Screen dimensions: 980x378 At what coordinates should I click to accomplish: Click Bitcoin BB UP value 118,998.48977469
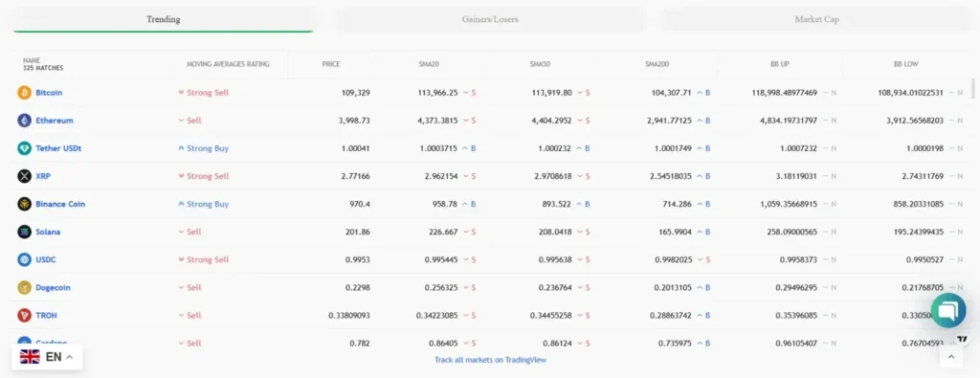(x=785, y=93)
